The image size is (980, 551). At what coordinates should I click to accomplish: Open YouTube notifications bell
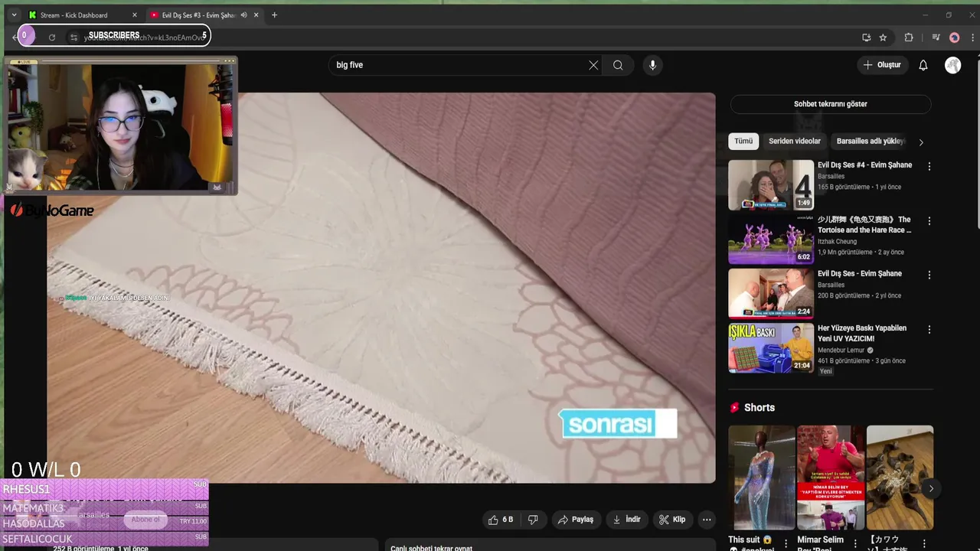click(x=923, y=65)
